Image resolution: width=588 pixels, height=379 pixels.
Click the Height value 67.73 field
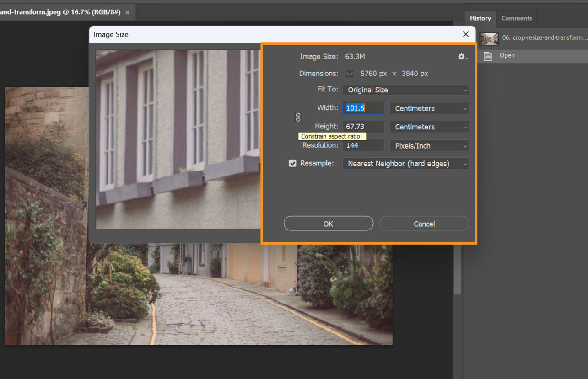point(363,126)
